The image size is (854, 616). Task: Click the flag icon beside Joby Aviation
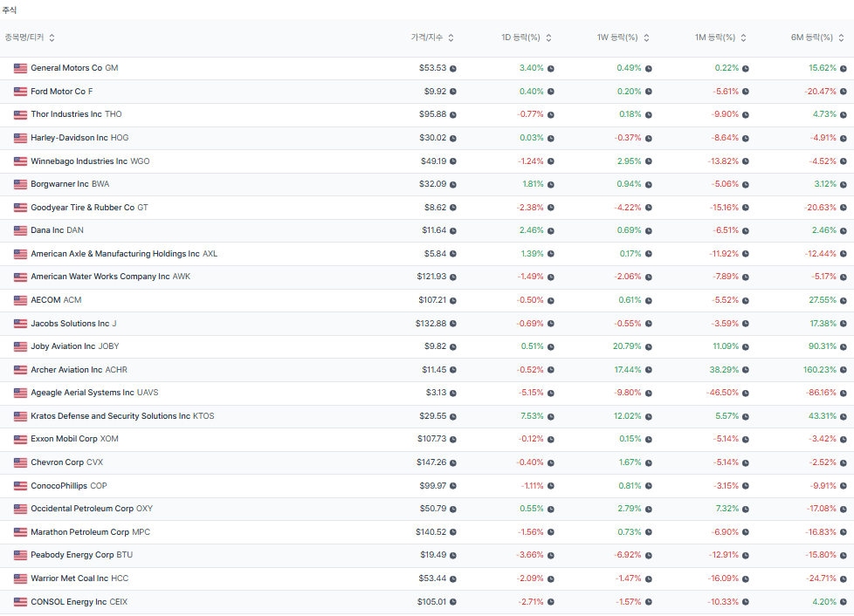20,346
